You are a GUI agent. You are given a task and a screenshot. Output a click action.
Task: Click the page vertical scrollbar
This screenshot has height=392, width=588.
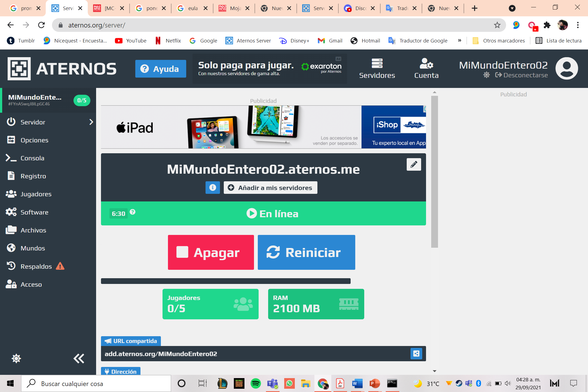tap(434, 171)
